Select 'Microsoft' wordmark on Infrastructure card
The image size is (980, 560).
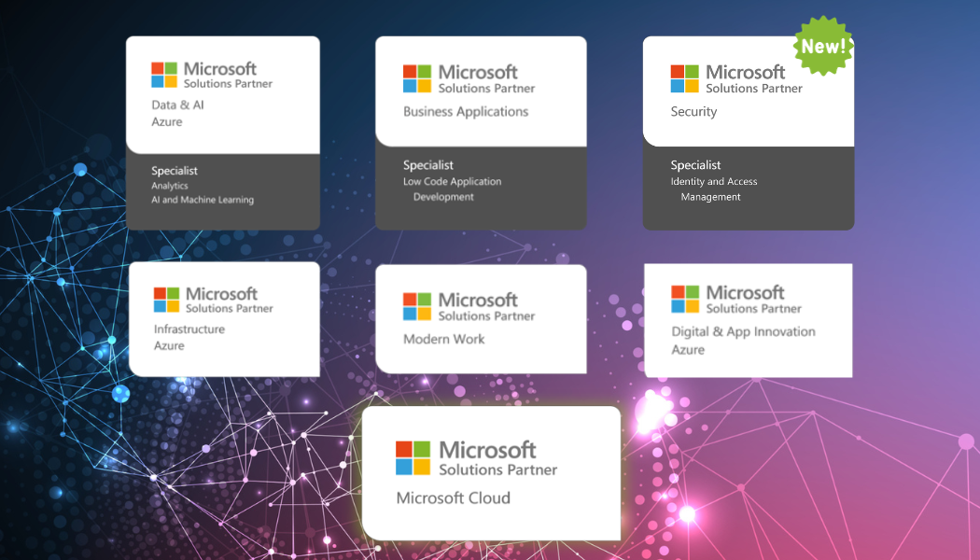pyautogui.click(x=221, y=294)
